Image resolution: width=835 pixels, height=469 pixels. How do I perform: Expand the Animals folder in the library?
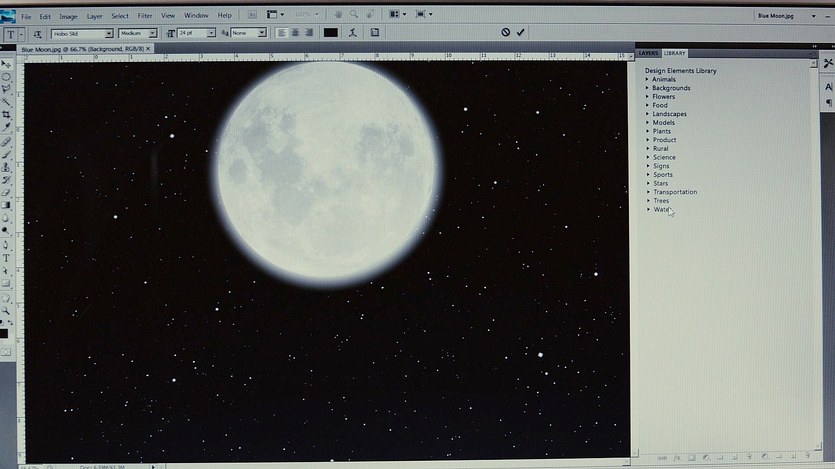pos(648,79)
